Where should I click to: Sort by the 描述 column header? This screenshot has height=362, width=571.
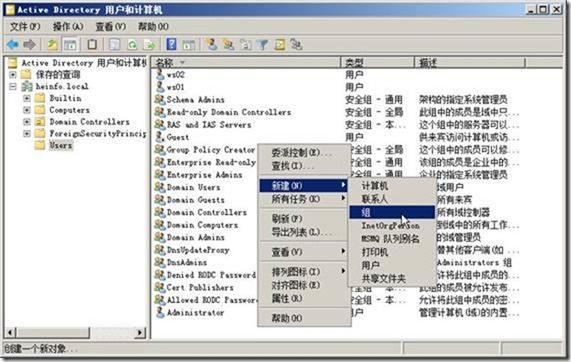[470, 63]
